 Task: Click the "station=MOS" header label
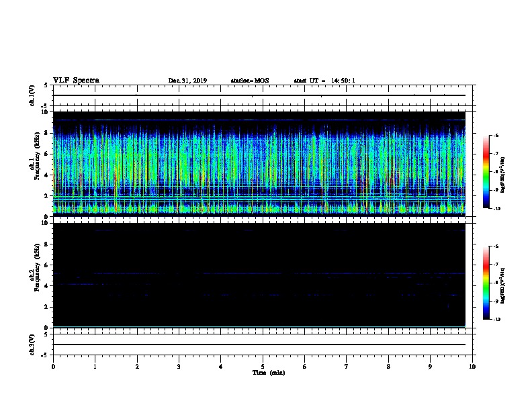click(x=250, y=81)
